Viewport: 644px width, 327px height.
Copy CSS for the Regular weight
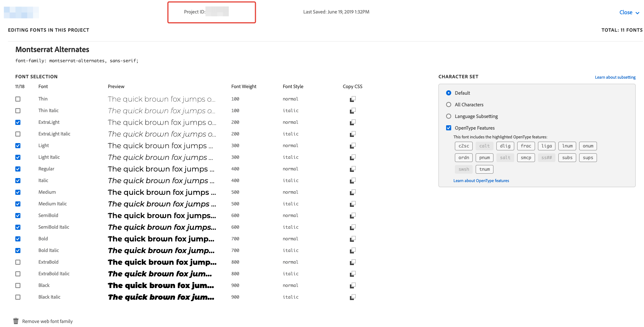click(352, 169)
